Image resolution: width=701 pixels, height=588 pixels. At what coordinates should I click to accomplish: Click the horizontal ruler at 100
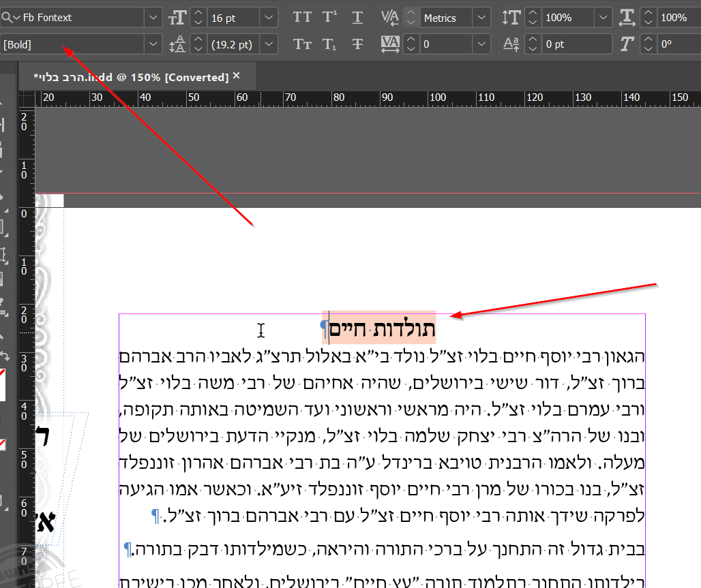click(x=438, y=97)
